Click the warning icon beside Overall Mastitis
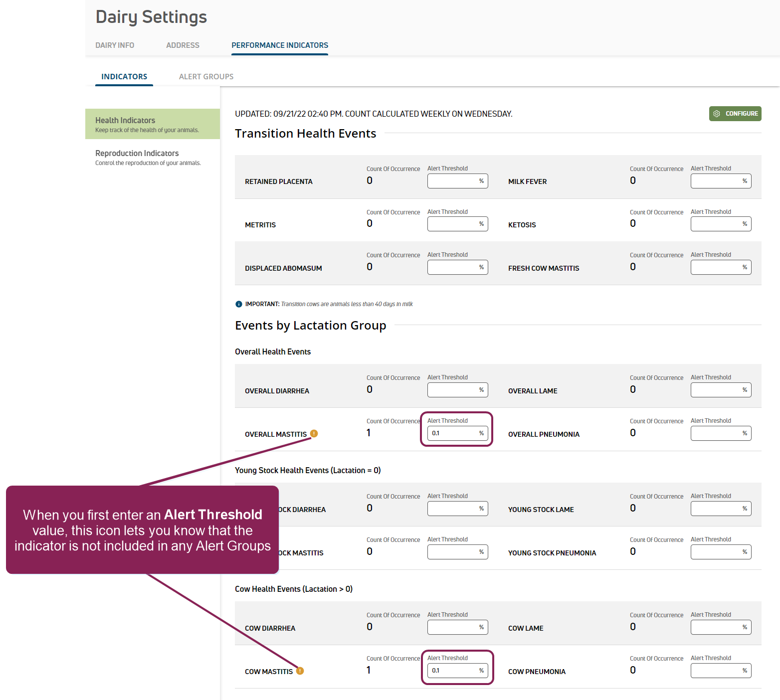 [314, 433]
